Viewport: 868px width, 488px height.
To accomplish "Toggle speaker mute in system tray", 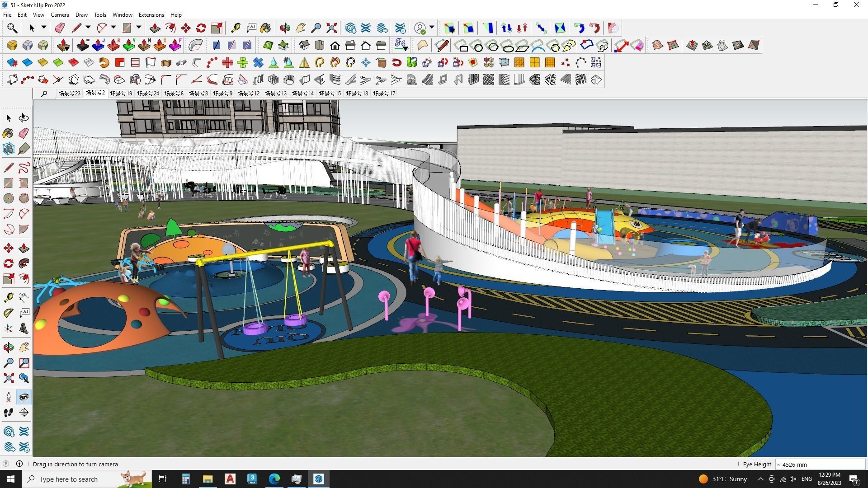I will pos(793,479).
